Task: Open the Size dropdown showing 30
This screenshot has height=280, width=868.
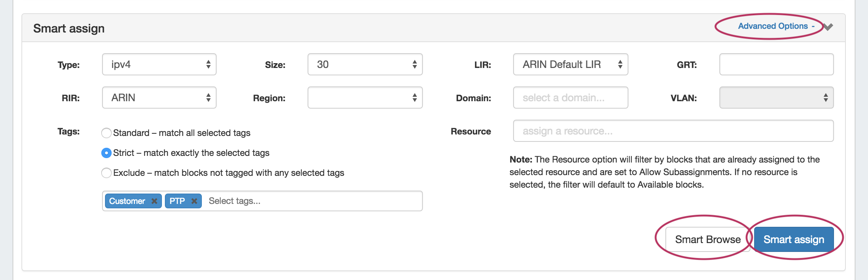Action: pyautogui.click(x=365, y=65)
